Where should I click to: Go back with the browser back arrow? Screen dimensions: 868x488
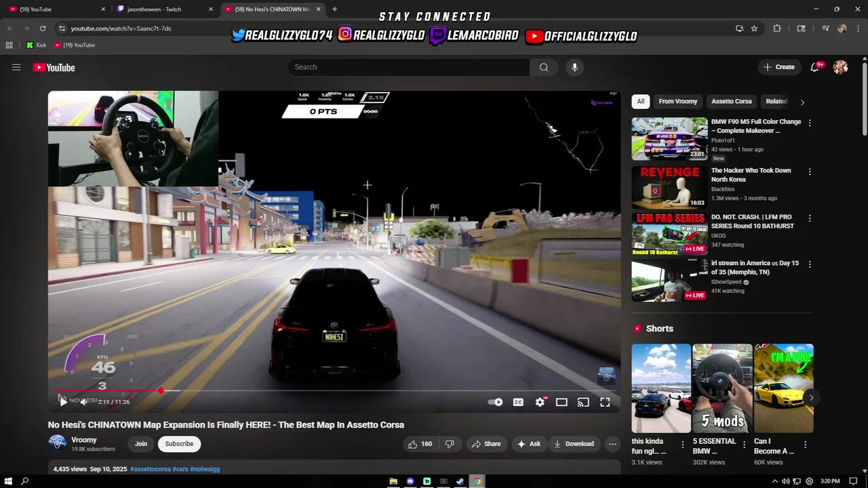point(10,28)
